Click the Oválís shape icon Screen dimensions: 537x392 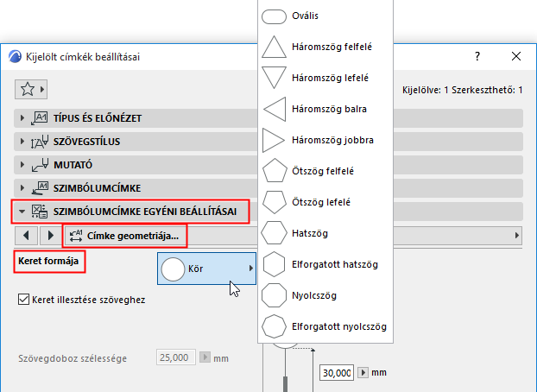coord(274,16)
